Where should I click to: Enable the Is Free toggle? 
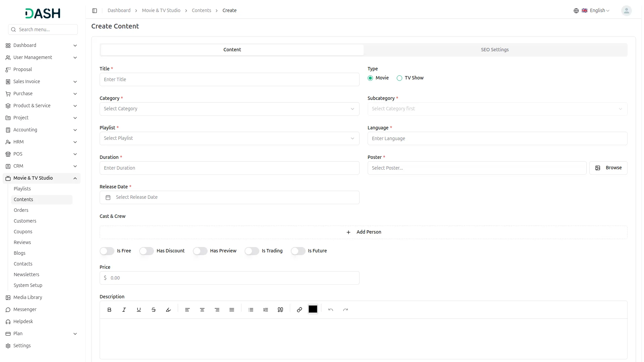click(107, 251)
